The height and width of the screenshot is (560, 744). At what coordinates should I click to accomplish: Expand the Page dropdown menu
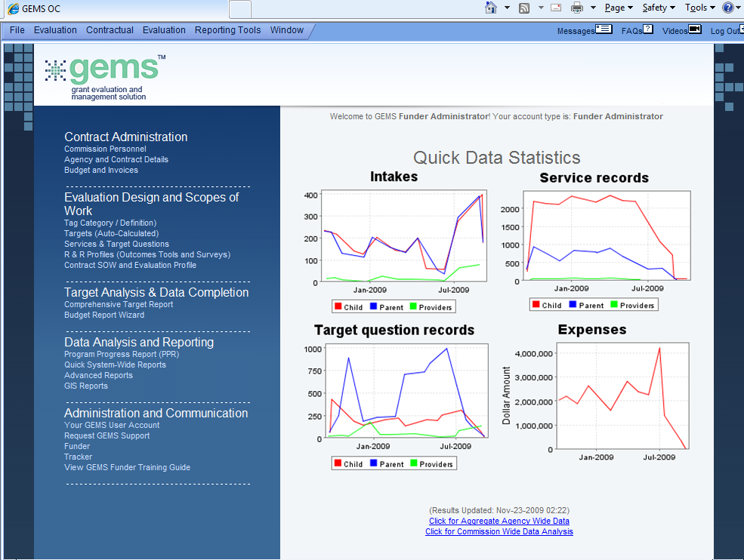point(619,8)
